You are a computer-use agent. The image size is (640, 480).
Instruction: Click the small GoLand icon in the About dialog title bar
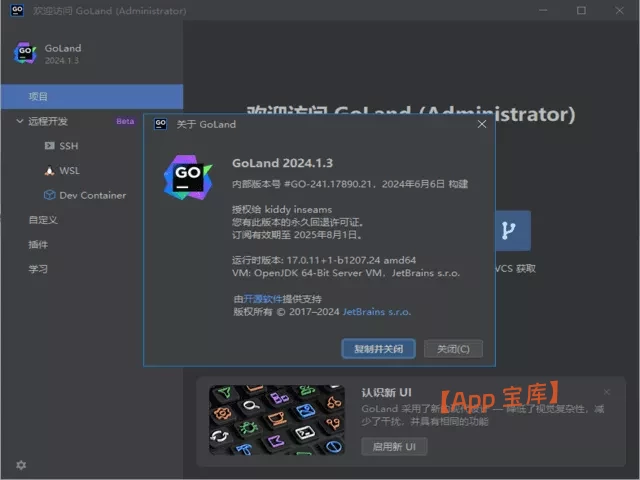point(160,124)
